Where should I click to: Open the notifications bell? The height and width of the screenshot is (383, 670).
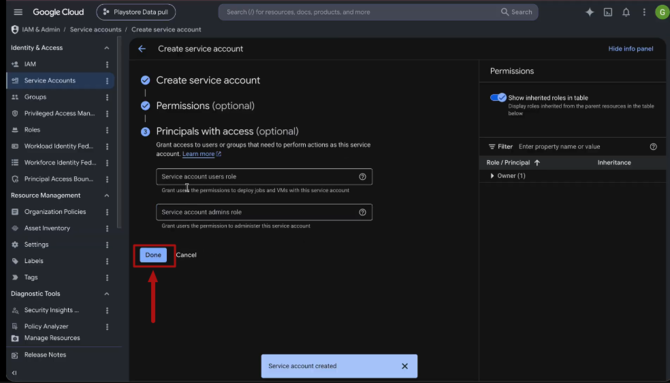tap(626, 12)
